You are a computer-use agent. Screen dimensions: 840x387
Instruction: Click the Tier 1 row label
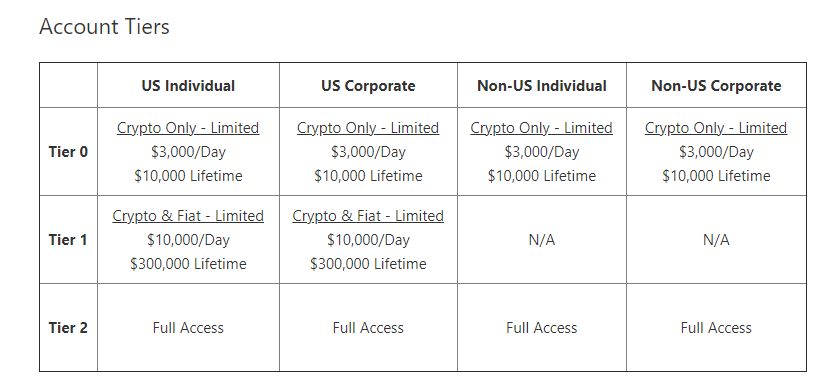68,240
